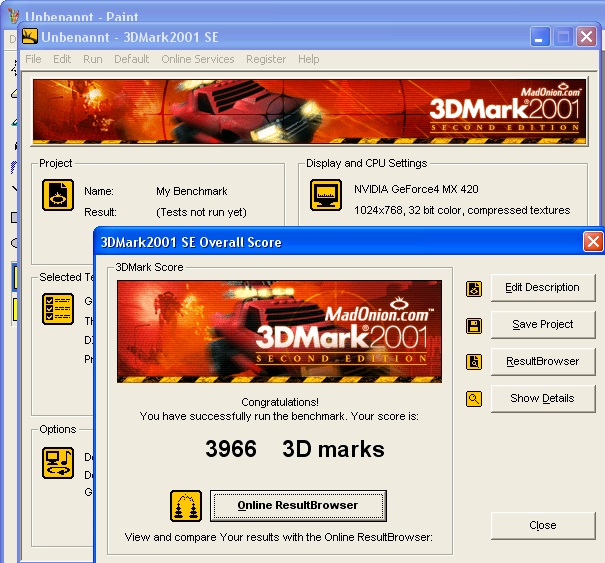
Task: Click the 'My Benchmark' project name
Action: 192,191
